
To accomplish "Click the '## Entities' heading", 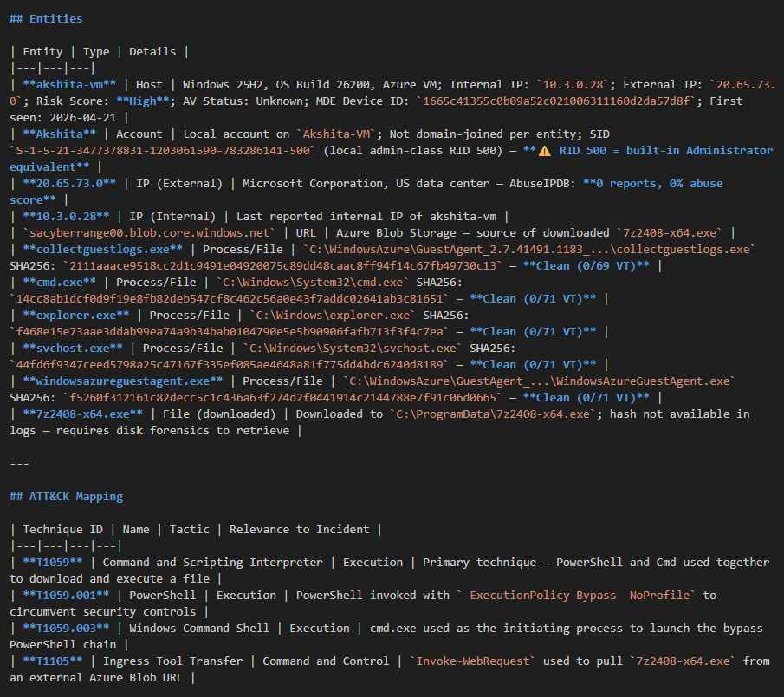I will click(46, 19).
